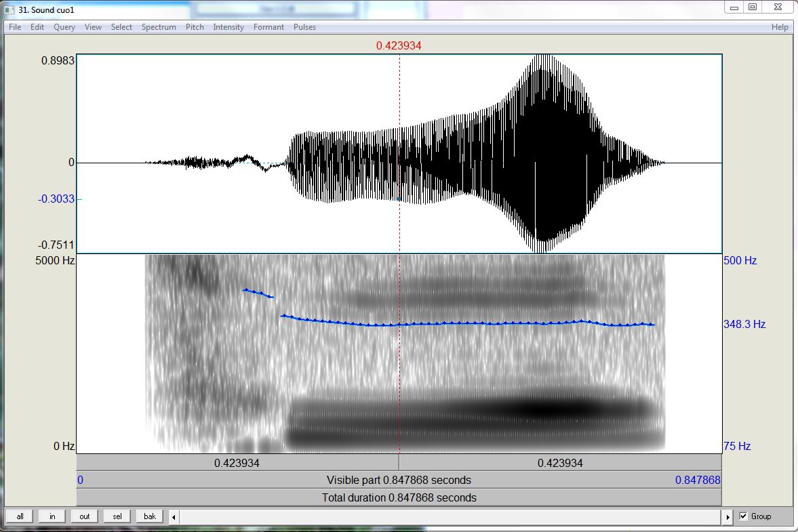Image resolution: width=798 pixels, height=532 pixels.
Task: Click the scrollbar left arrow
Action: [174, 516]
